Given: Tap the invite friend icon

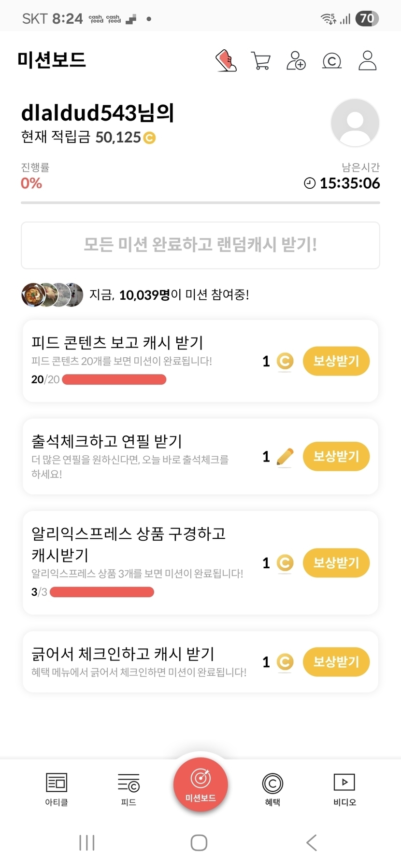Looking at the screenshot, I should (296, 61).
